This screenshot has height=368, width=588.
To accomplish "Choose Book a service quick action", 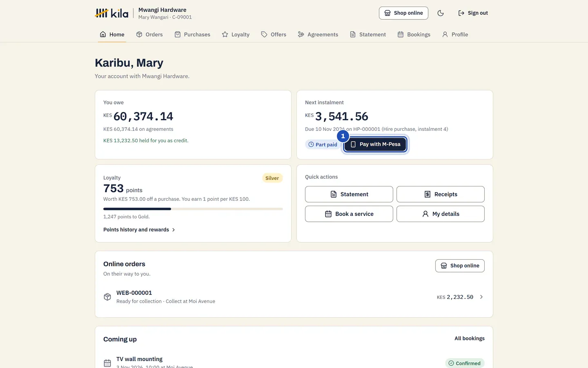I will (349, 214).
